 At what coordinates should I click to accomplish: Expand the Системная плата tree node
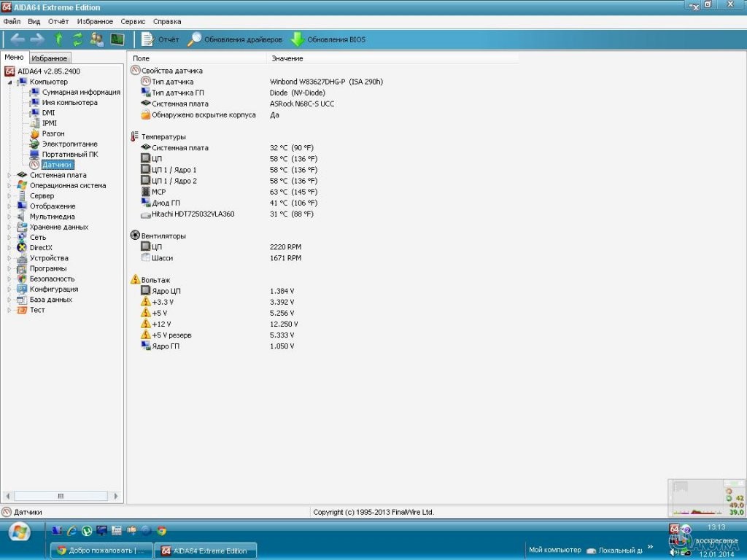9,175
